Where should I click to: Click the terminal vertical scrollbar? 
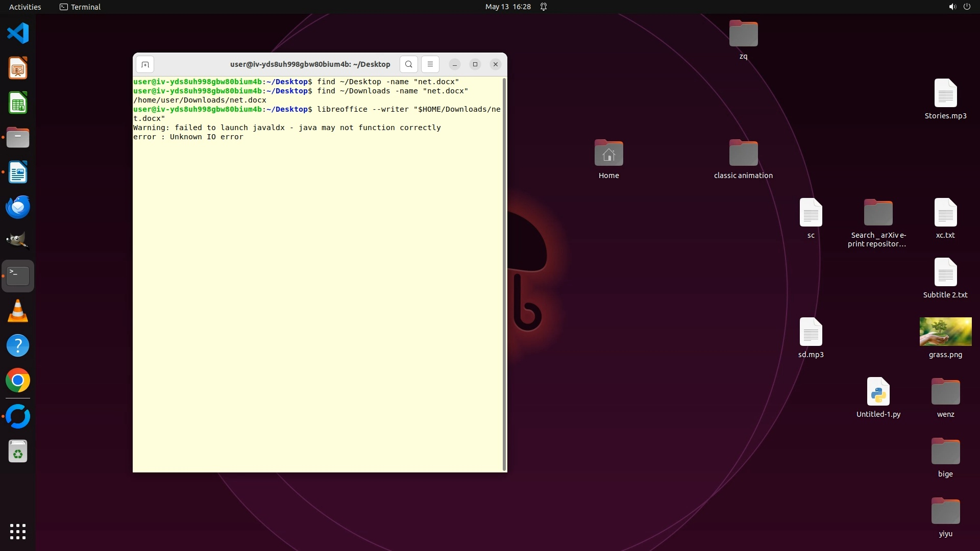[504, 274]
